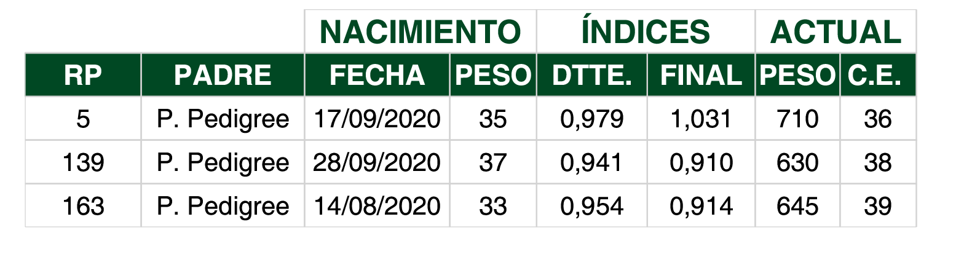Select the date cell 28/09/2020
The height and width of the screenshot is (254, 980).
(377, 162)
